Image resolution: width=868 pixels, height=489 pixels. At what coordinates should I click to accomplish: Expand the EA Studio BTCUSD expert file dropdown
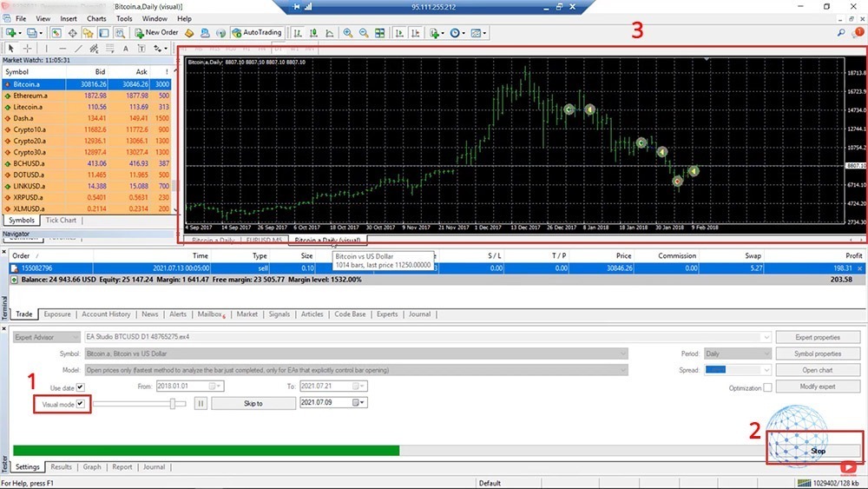tap(766, 337)
